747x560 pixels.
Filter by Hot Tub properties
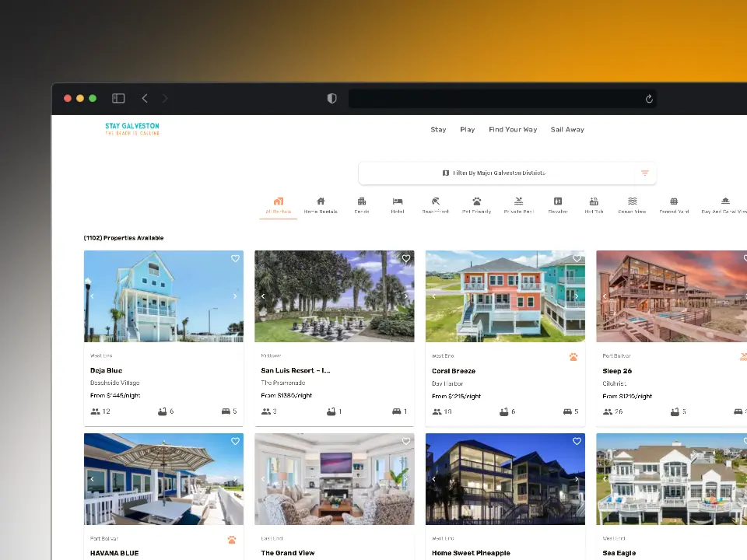[x=594, y=205]
